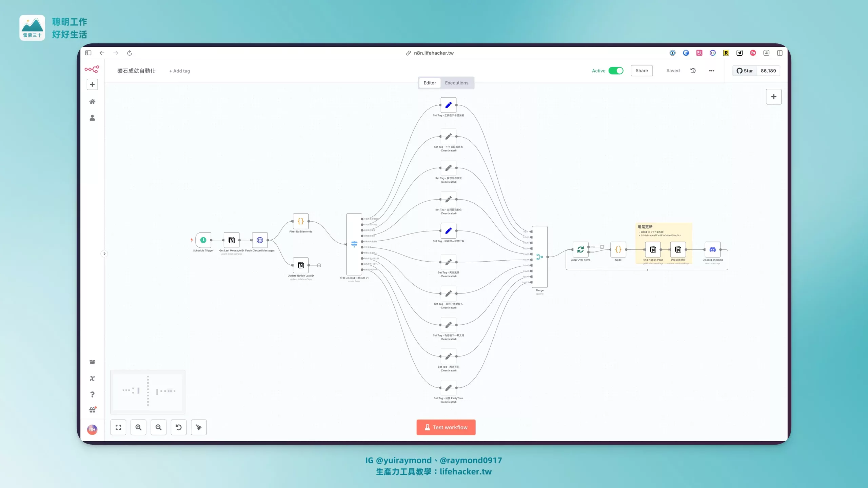
Task: Click the Test workflow button
Action: [446, 427]
